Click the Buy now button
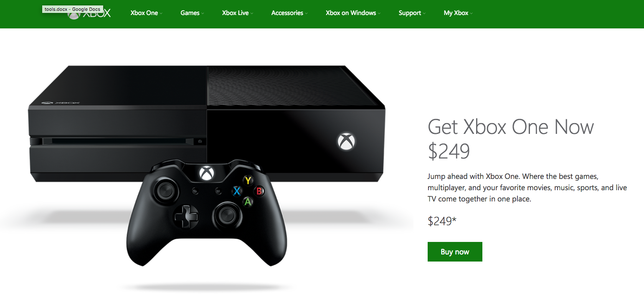The image size is (644, 307). pos(455,252)
